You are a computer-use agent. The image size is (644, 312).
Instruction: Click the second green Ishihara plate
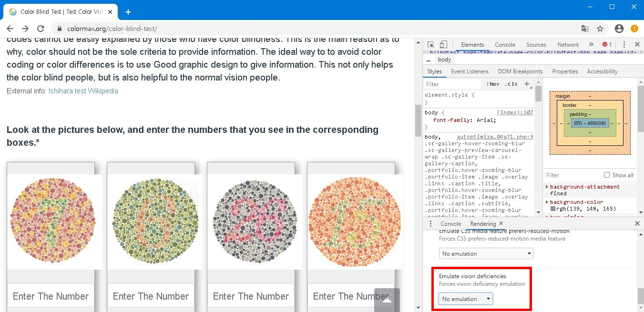154,221
